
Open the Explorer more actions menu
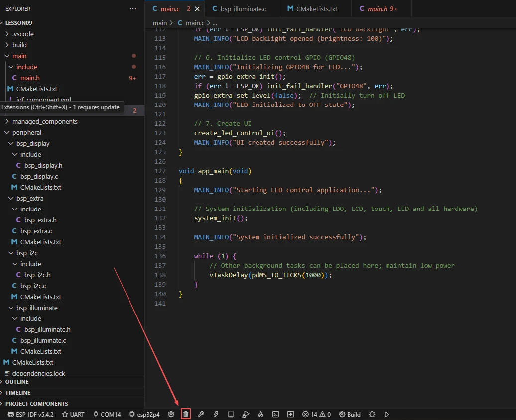point(132,9)
